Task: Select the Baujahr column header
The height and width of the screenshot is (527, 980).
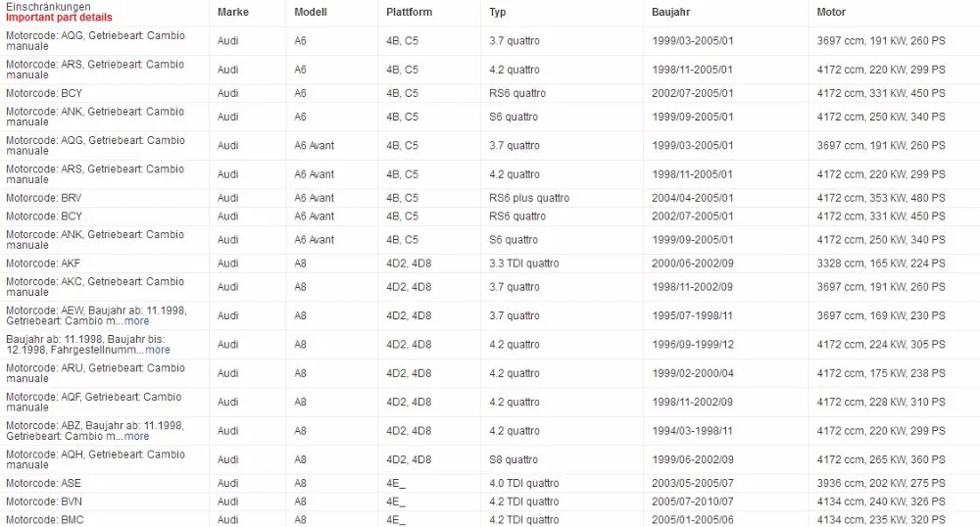Action: tap(670, 12)
